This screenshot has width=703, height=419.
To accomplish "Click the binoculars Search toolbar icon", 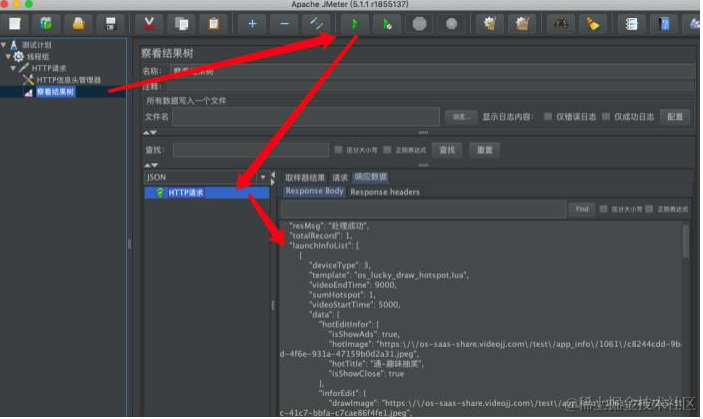I will [x=561, y=23].
